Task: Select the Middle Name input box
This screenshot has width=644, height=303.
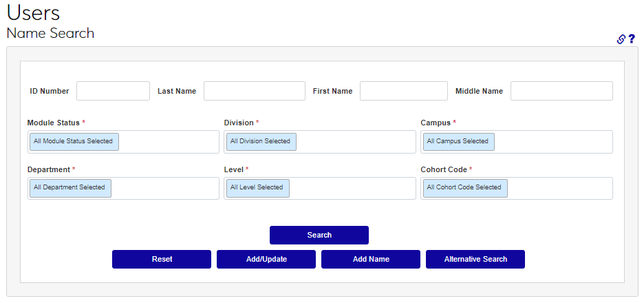Action: pyautogui.click(x=561, y=91)
